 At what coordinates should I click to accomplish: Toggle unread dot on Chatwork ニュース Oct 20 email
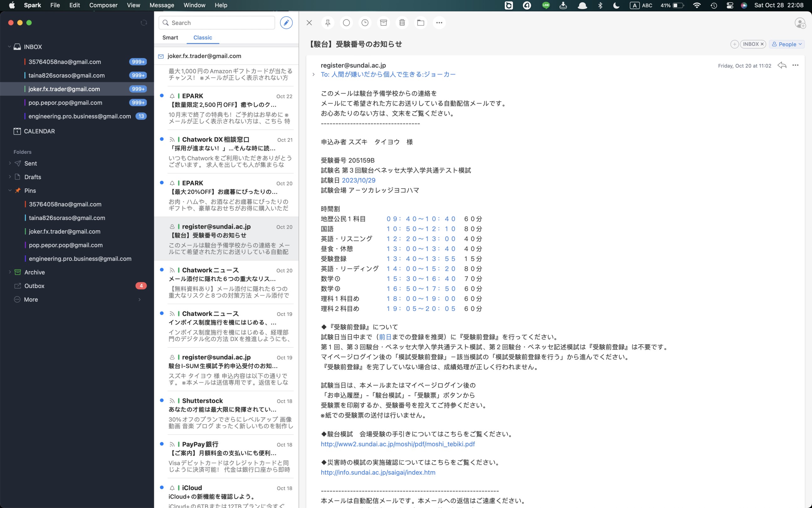[x=162, y=270]
